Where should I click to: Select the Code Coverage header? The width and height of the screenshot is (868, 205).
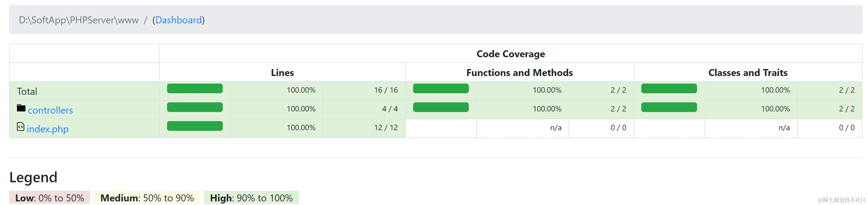(x=511, y=54)
